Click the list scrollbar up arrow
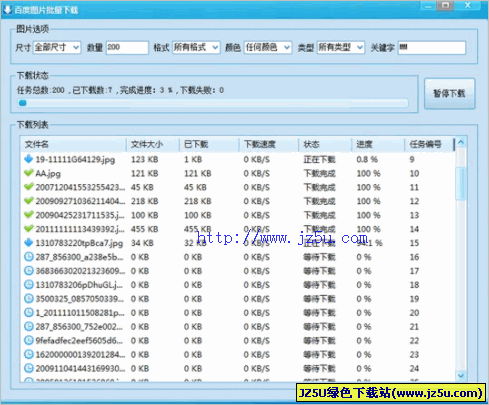Screen dimensions: 489x405 click(x=461, y=143)
